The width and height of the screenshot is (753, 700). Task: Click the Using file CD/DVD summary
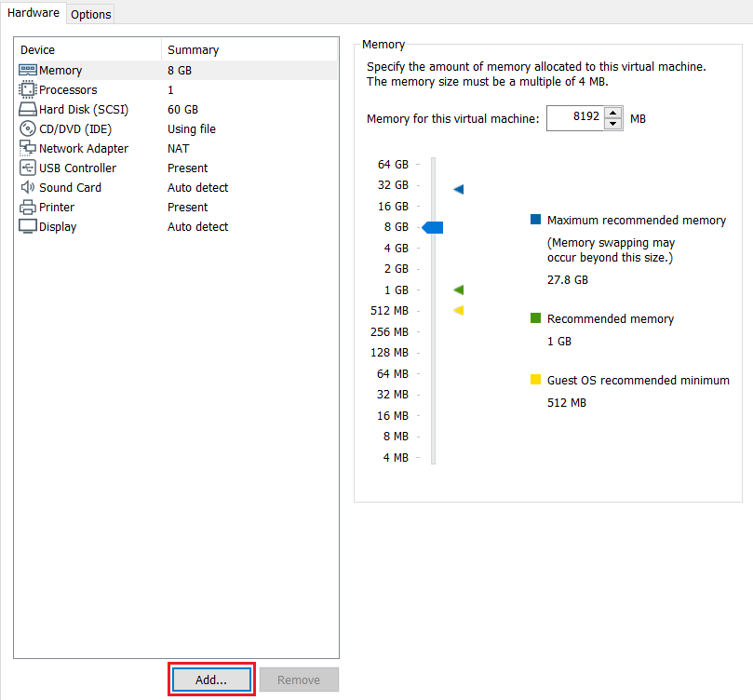coord(192,128)
